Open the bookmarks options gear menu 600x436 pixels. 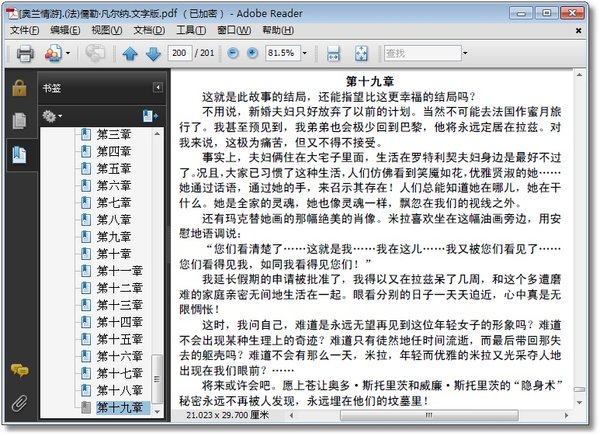point(52,116)
